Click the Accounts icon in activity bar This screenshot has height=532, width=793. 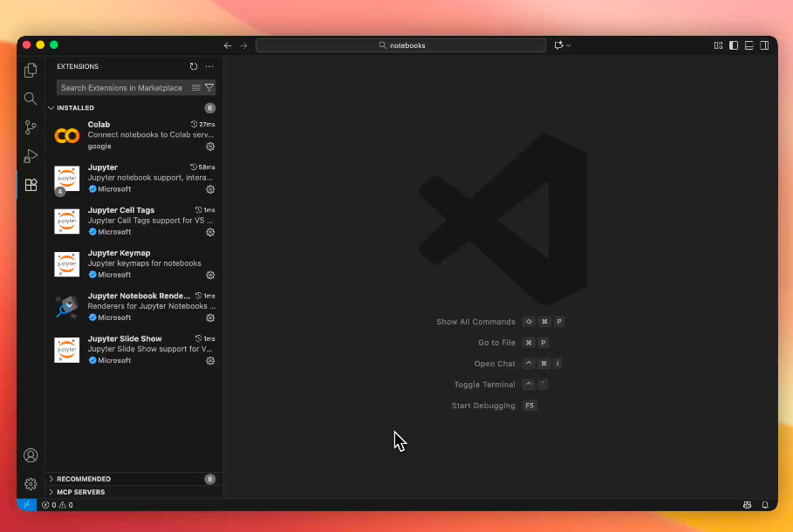coord(31,455)
